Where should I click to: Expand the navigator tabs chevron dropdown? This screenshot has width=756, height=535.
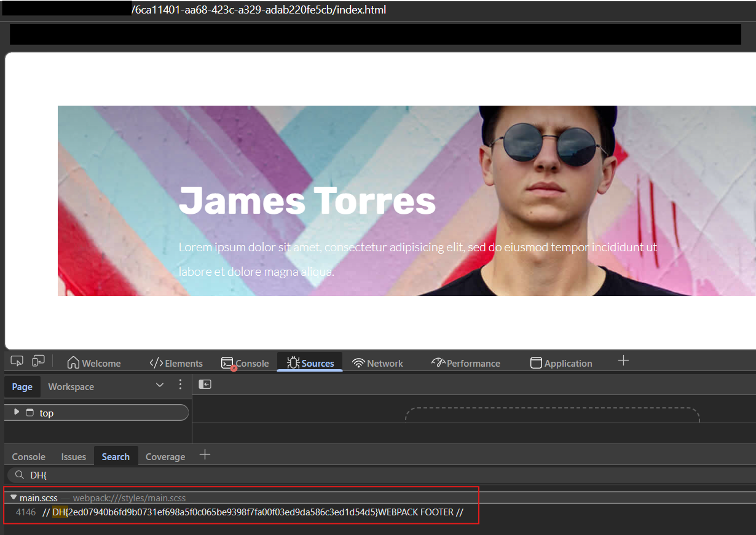tap(160, 385)
